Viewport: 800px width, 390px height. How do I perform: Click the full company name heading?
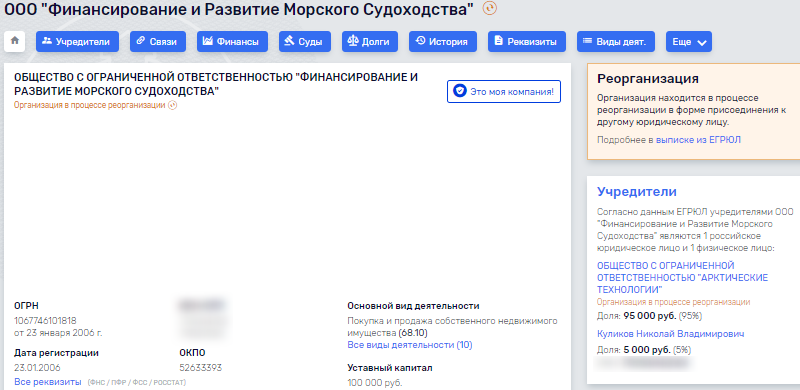(216, 84)
